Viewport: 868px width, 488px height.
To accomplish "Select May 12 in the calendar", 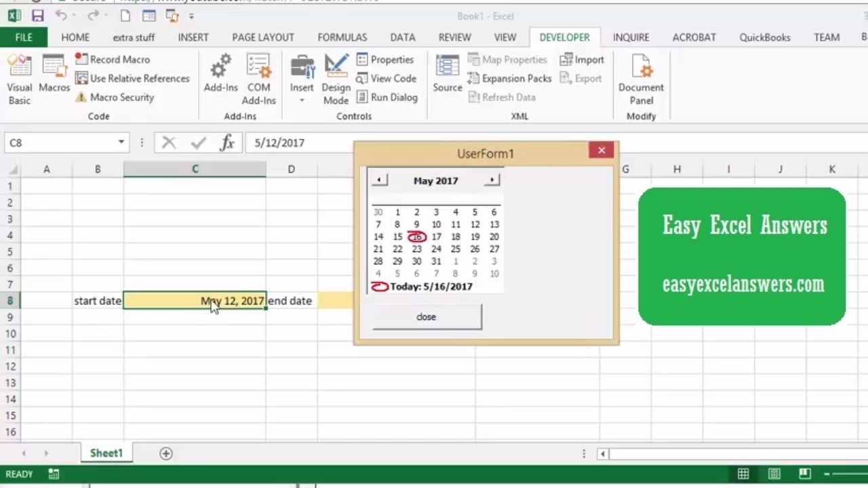I will coord(475,224).
